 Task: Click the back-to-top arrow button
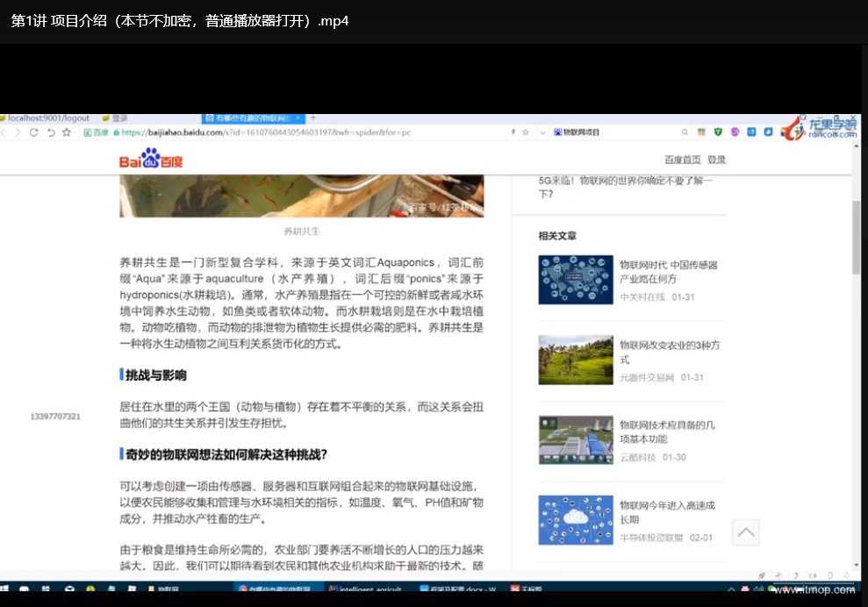pos(745,532)
